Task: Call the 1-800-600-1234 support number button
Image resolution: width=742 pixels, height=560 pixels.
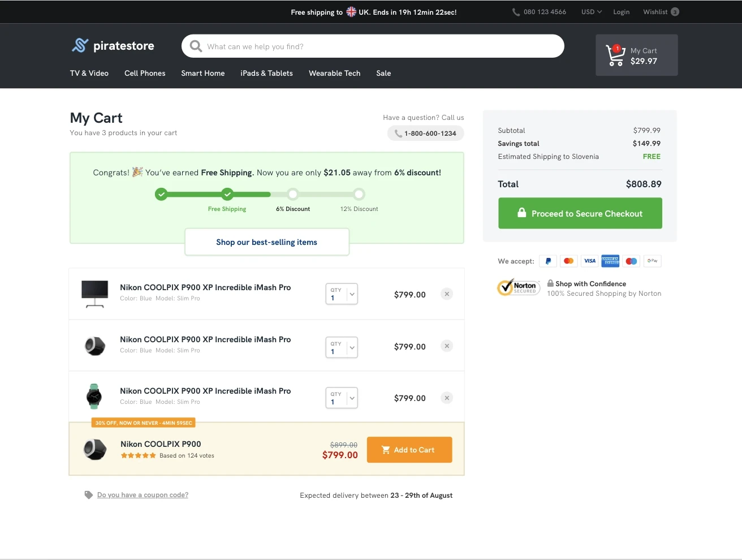Action: 426,133
